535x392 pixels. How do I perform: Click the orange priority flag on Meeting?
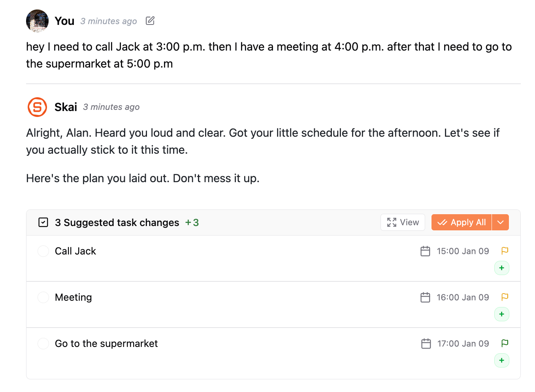click(505, 297)
